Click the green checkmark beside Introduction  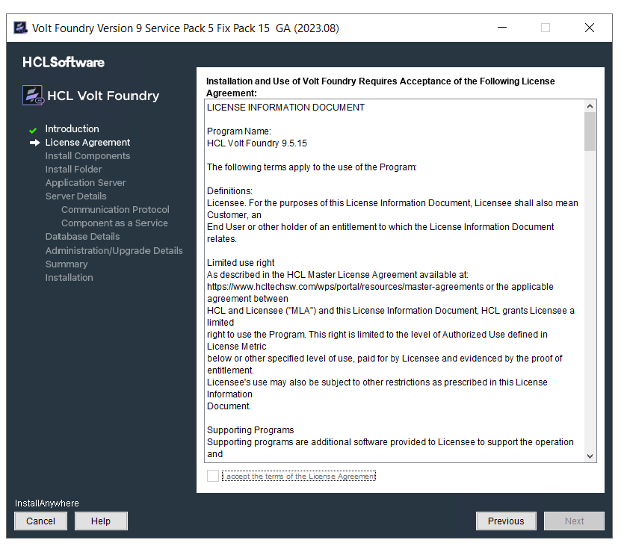pyautogui.click(x=33, y=130)
